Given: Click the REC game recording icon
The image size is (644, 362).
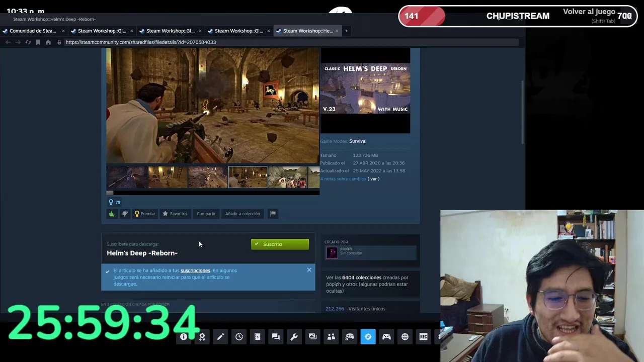Looking at the screenshot, I should tap(423, 337).
